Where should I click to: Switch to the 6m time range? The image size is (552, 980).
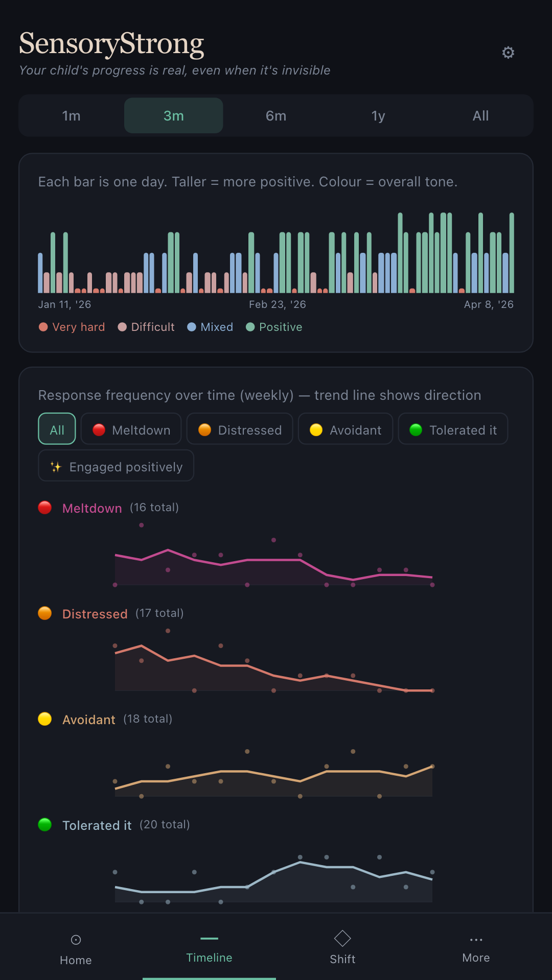(x=276, y=116)
